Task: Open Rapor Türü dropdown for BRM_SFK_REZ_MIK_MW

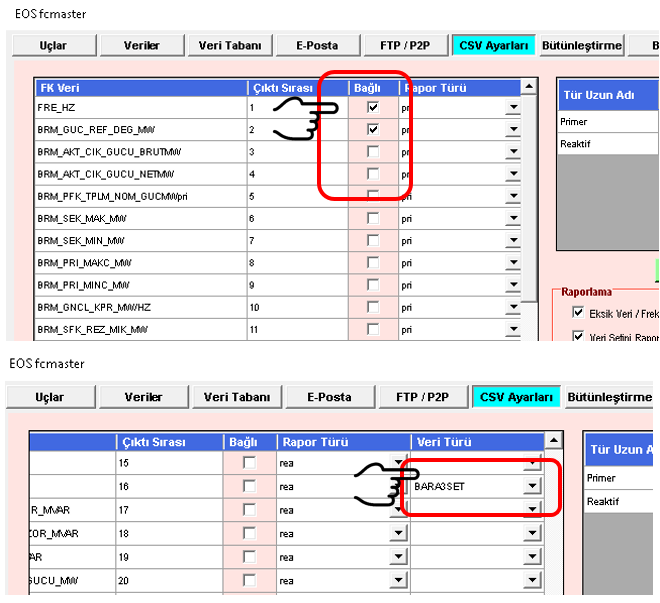Action: click(513, 329)
